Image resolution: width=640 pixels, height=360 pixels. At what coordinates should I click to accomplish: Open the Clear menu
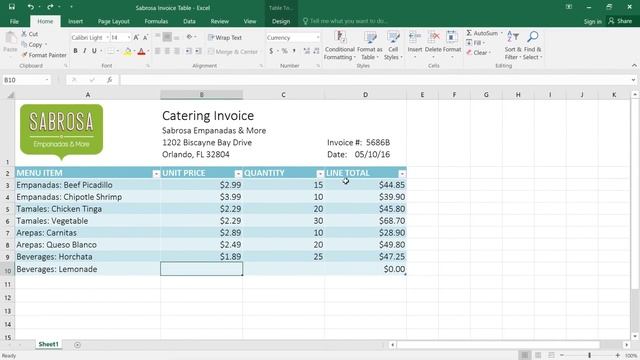click(x=478, y=53)
